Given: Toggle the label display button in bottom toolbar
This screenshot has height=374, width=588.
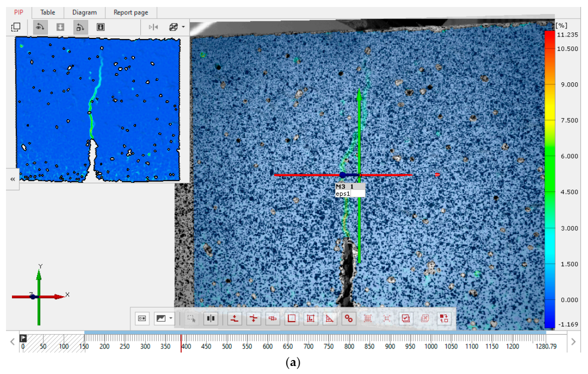Looking at the screenshot, I should 142,318.
